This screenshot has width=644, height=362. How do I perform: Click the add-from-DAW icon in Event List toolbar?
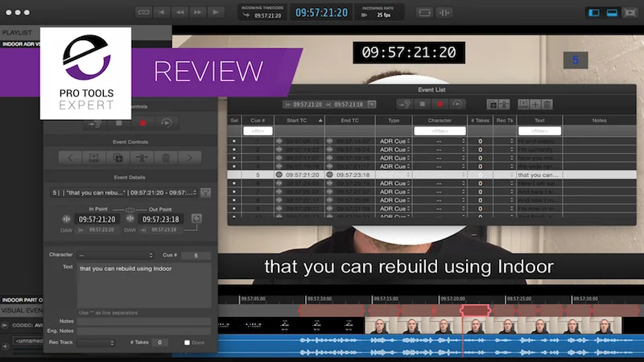pyautogui.click(x=523, y=105)
